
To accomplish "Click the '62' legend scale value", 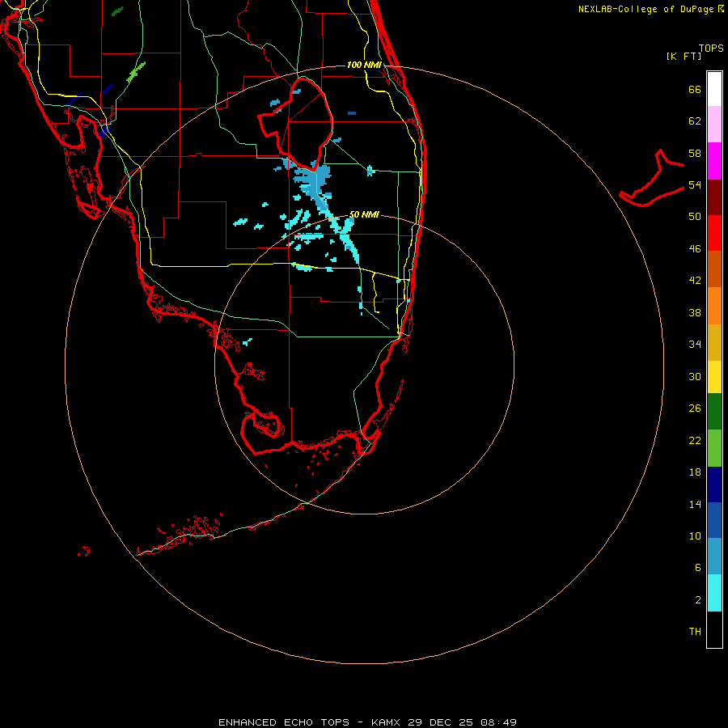I will 695,121.
